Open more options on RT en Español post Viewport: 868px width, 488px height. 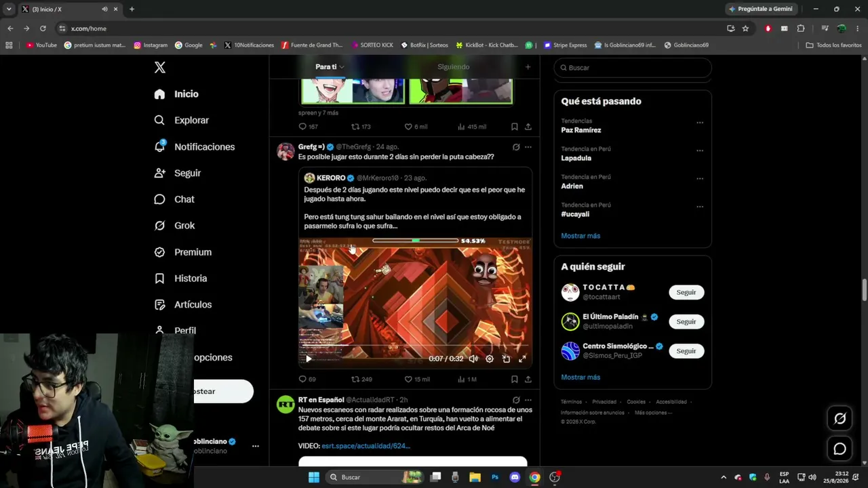point(528,400)
